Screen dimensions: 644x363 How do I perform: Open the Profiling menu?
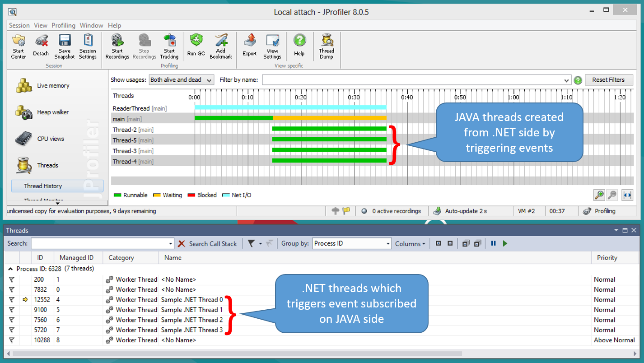pyautogui.click(x=63, y=25)
